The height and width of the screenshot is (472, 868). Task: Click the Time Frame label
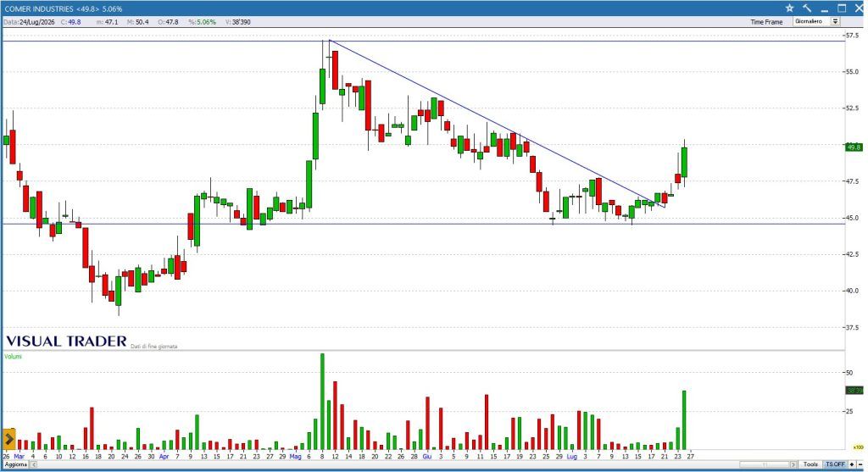(766, 22)
